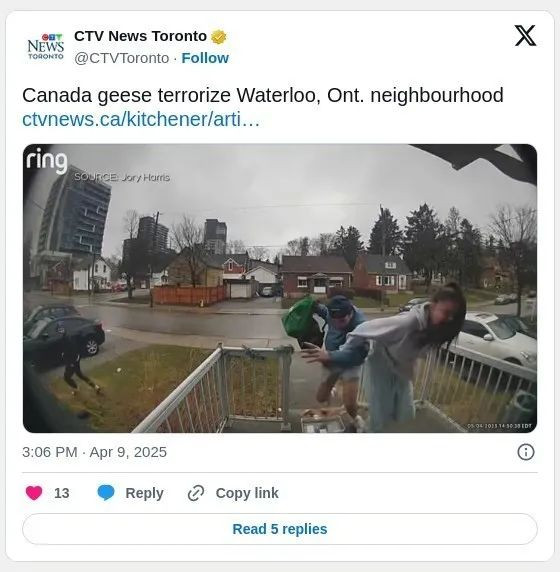Click the blue reply bubble icon

click(x=106, y=493)
